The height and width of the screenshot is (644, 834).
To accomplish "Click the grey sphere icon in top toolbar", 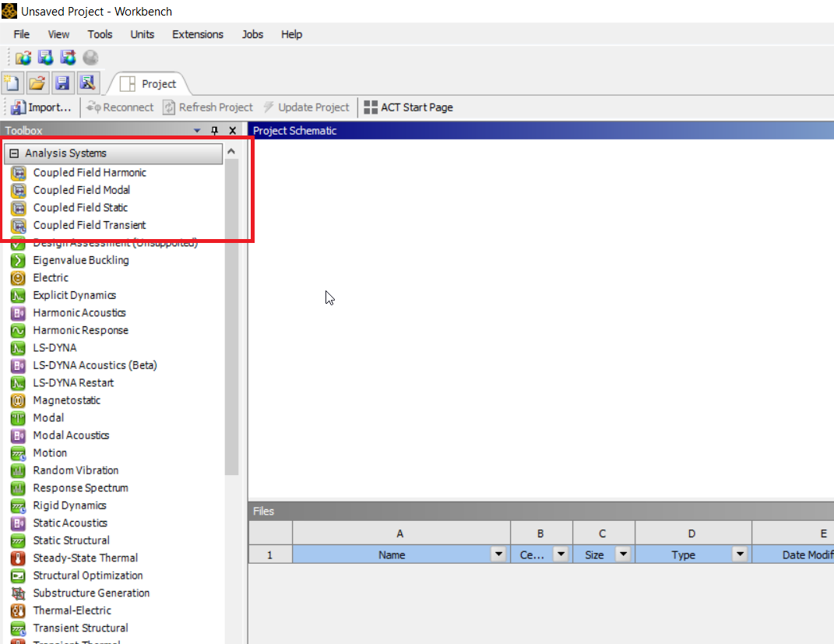I will (90, 58).
